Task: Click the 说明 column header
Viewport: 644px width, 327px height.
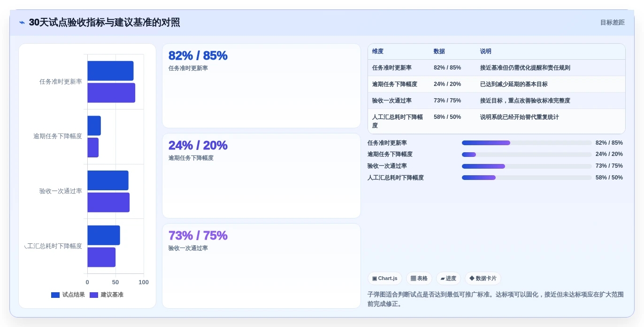Action: 486,52
